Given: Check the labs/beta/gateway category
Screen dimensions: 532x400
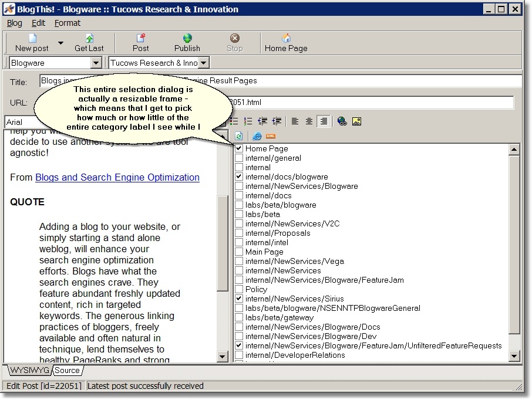Looking at the screenshot, I should [239, 317].
